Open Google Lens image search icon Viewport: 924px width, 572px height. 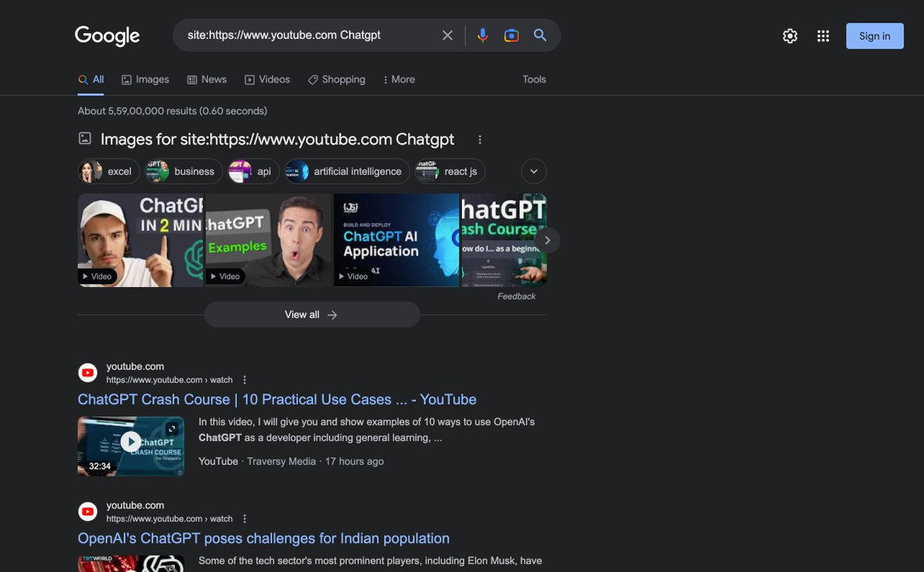[x=511, y=35]
